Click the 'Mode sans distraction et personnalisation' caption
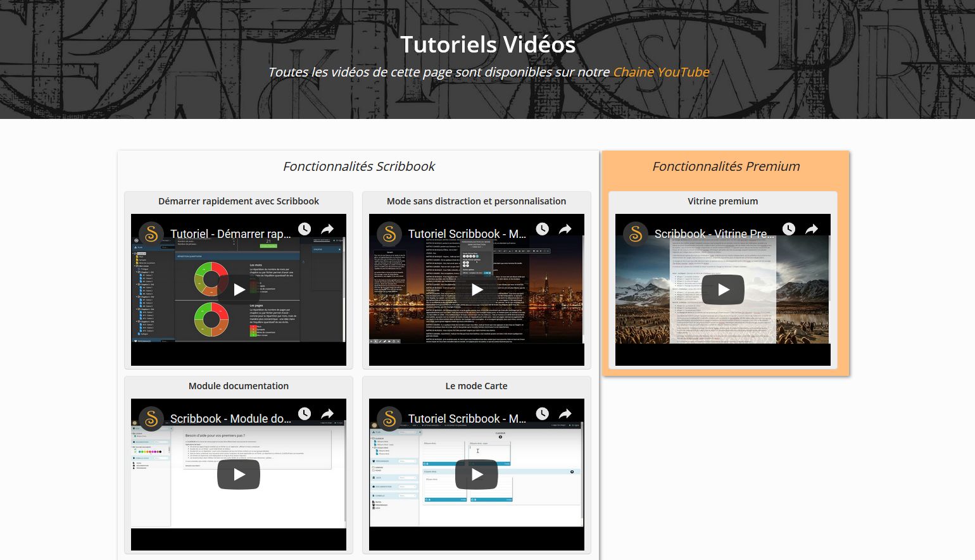 pyautogui.click(x=477, y=201)
